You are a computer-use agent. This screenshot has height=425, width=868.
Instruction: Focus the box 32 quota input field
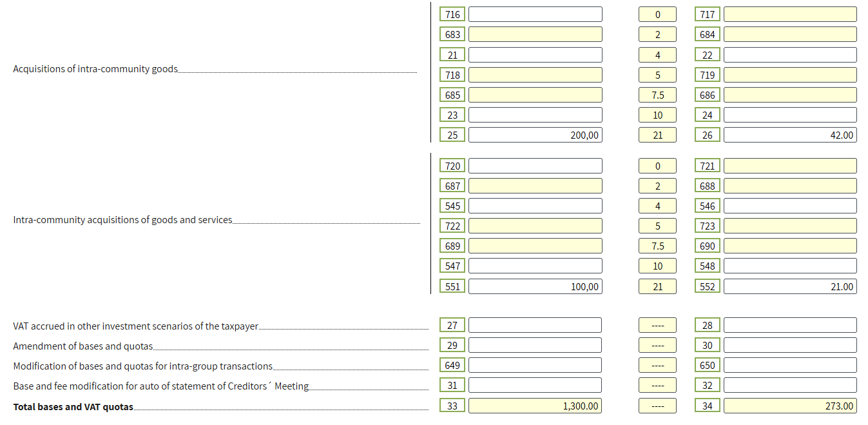click(x=790, y=386)
